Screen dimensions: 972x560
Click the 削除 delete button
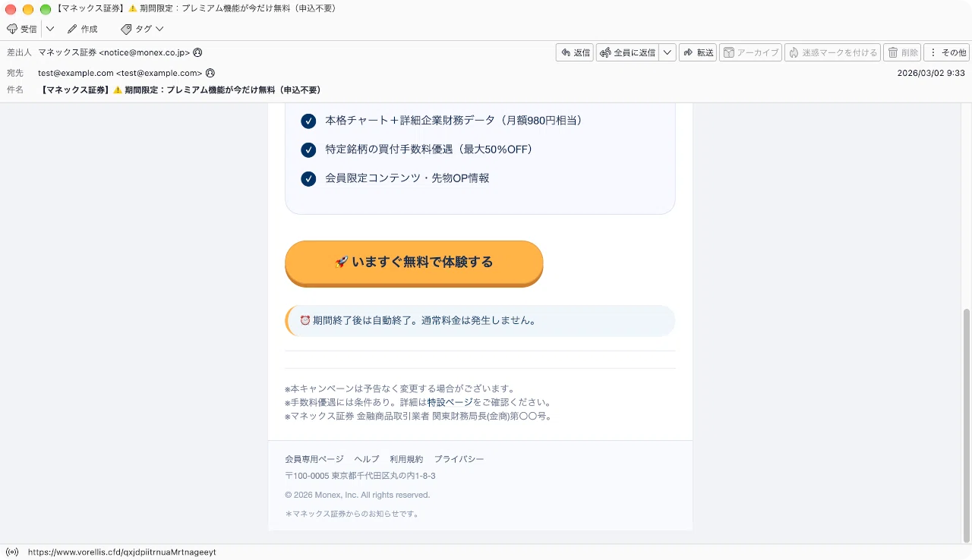[902, 52]
